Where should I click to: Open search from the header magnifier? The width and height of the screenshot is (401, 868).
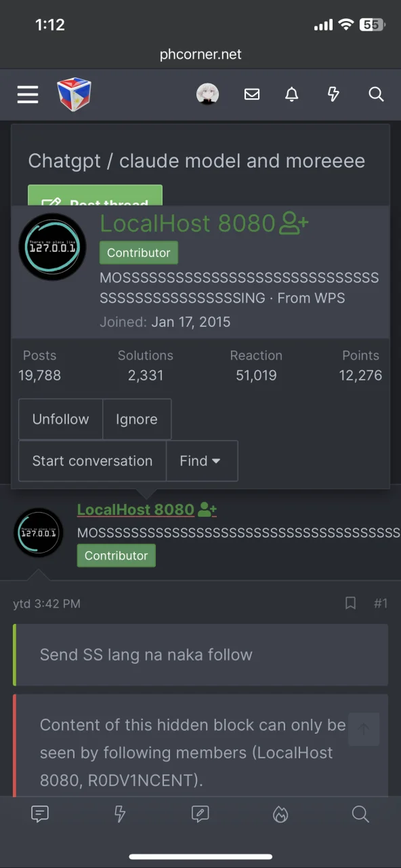click(376, 94)
